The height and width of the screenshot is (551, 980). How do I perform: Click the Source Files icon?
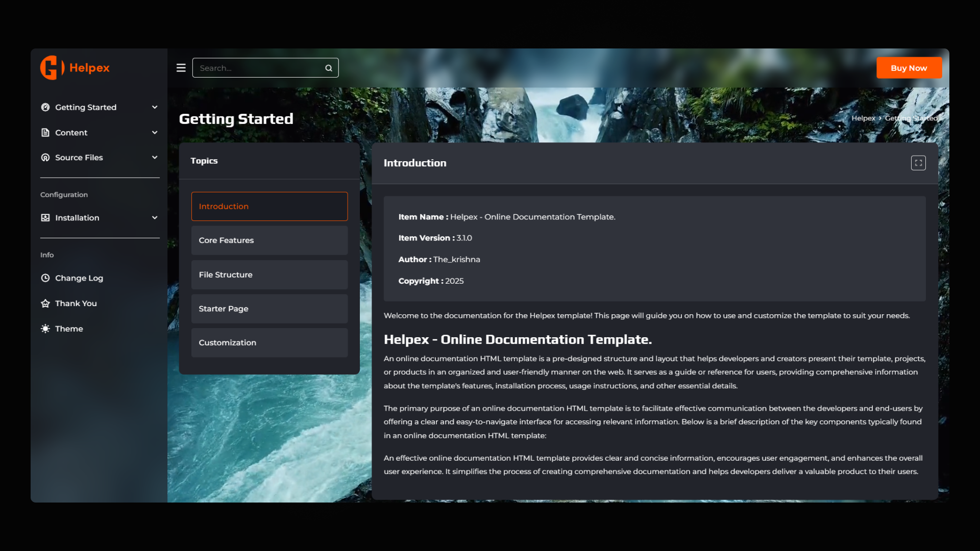coord(45,158)
